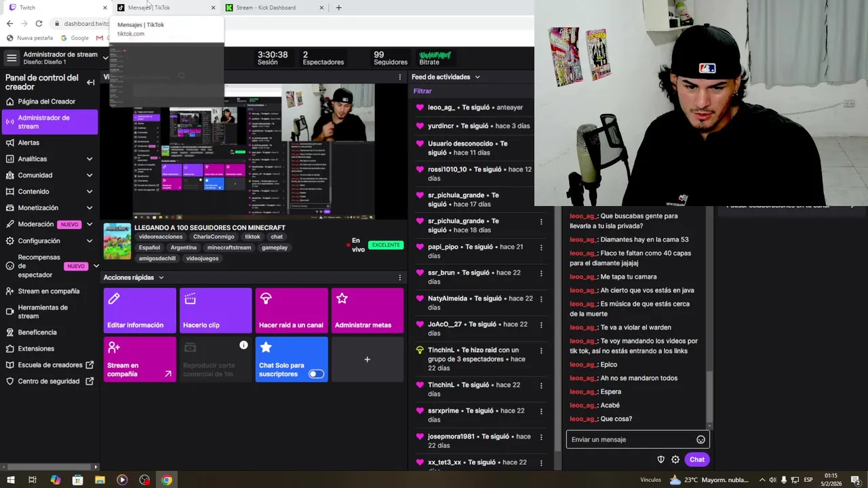Viewport: 868px width, 488px height.
Task: Open Chrome from the Windows taskbar
Action: point(167,480)
